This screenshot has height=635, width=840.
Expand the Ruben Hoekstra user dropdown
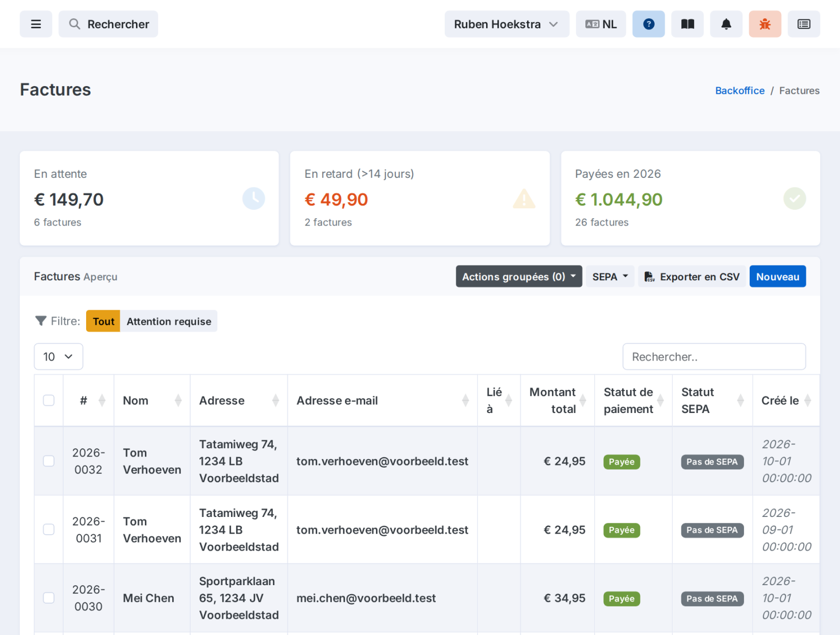click(507, 24)
